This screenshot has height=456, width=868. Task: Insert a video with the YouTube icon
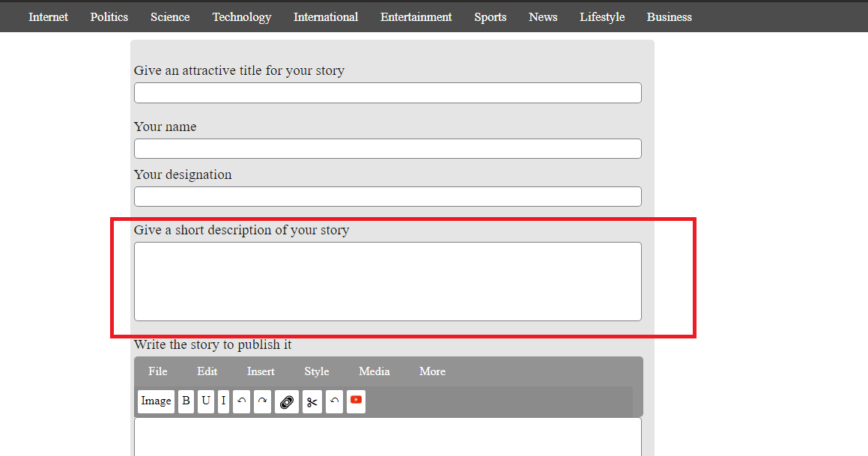tap(356, 401)
